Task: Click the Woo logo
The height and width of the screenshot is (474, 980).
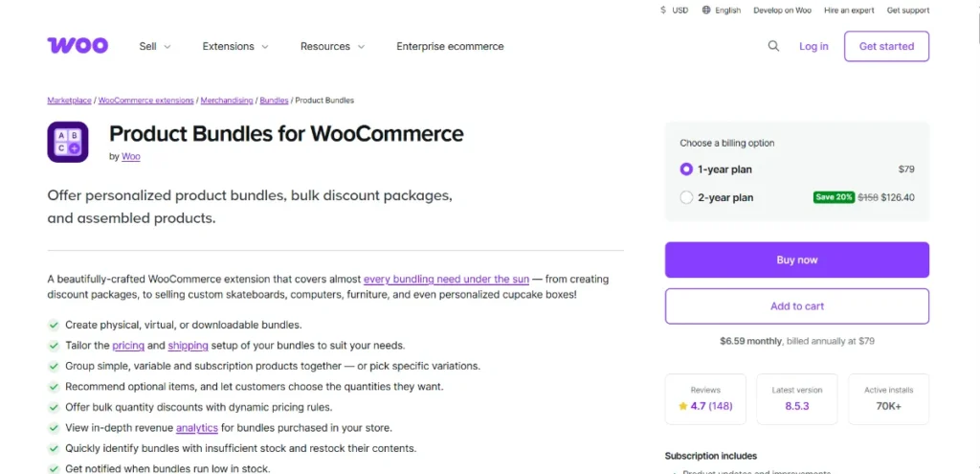Action: pos(78,46)
